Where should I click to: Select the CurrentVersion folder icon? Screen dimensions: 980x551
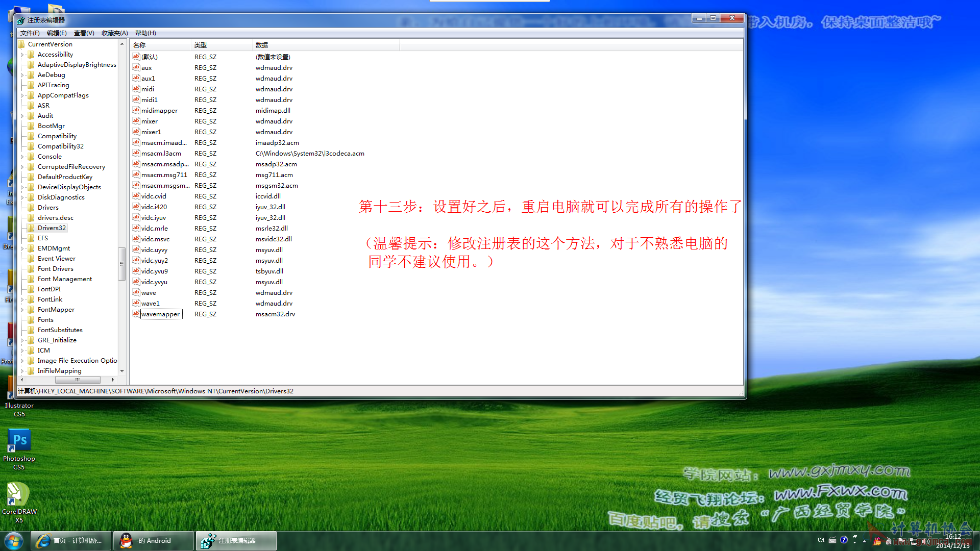tap(21, 44)
